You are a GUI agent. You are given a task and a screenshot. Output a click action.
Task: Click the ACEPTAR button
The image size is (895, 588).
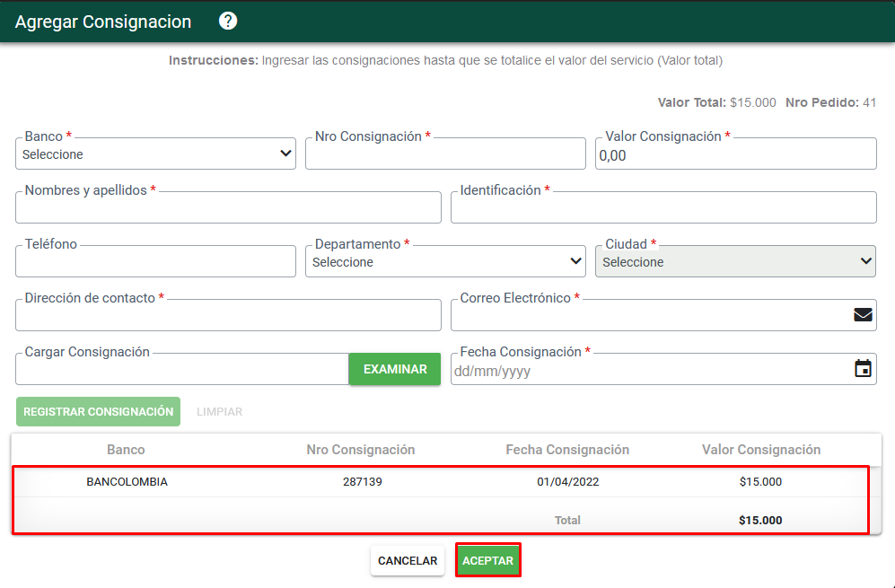(488, 560)
